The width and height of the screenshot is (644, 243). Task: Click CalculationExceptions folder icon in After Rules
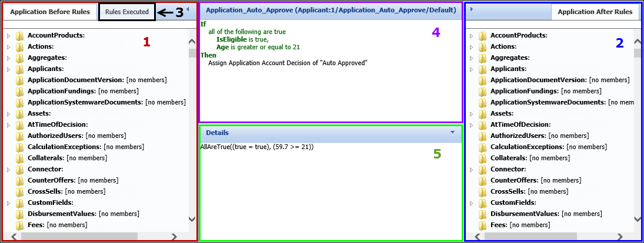tap(483, 147)
